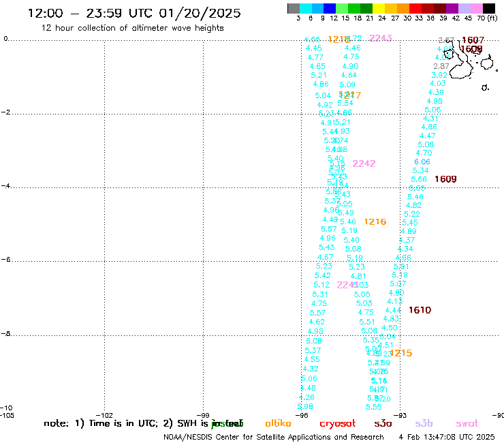Select the 's3b' satellite legend label
Image resolution: width=504 pixels, height=443 pixels.
(424, 423)
